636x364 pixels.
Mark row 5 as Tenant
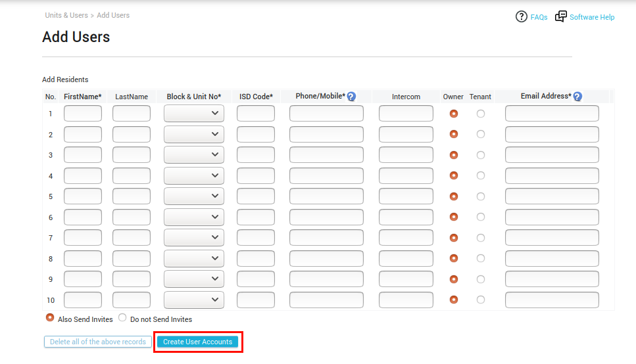tap(481, 196)
